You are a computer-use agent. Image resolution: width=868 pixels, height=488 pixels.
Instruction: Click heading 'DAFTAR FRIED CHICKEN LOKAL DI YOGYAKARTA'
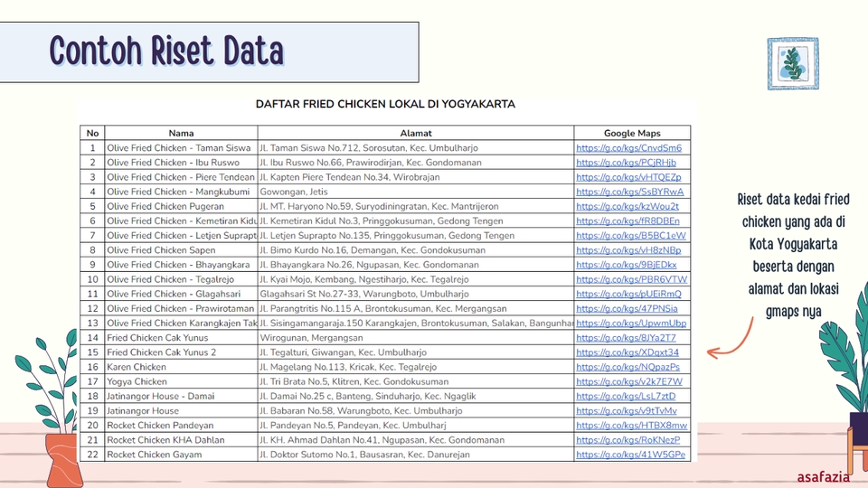tap(385, 104)
